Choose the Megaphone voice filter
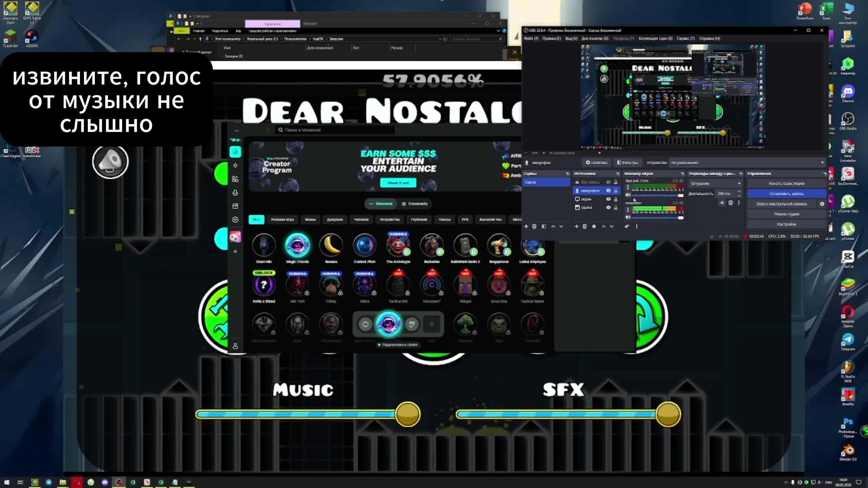 [499, 245]
